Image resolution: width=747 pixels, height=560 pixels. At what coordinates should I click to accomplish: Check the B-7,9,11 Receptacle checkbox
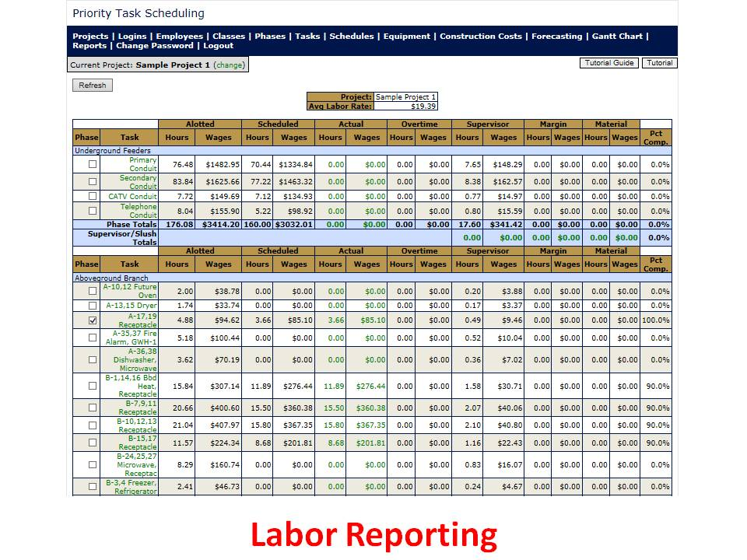93,408
